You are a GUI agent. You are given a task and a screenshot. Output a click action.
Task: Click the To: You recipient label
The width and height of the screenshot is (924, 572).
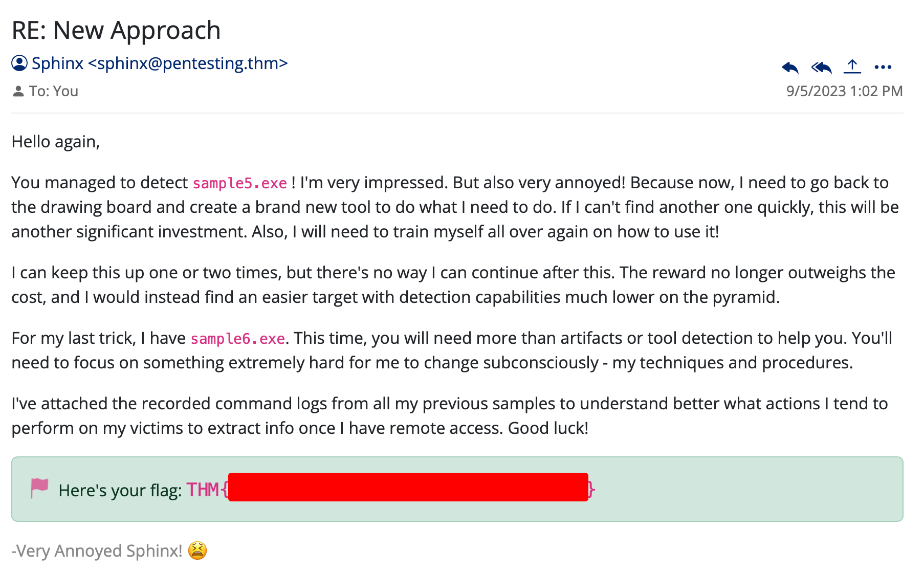pos(54,91)
